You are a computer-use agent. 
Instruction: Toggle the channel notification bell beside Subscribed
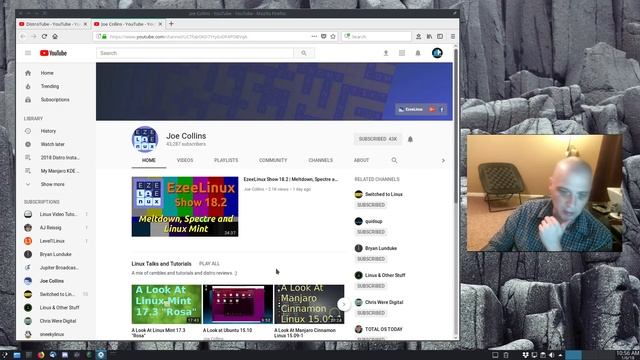410,139
